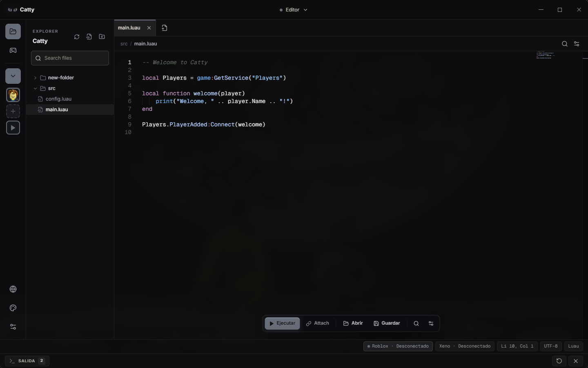Screen dimensions: 588x368
Task: Click the src breadcrumb
Action: tap(124, 44)
